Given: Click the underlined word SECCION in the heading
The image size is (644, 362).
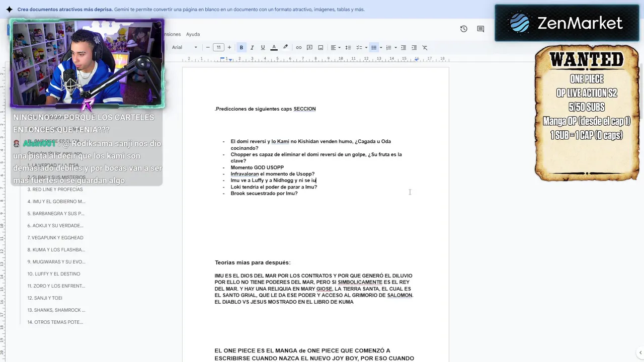Looking at the screenshot, I should click(304, 109).
